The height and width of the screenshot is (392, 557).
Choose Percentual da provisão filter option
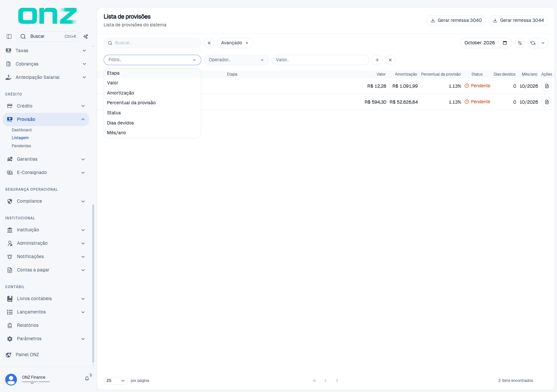pyautogui.click(x=152, y=103)
